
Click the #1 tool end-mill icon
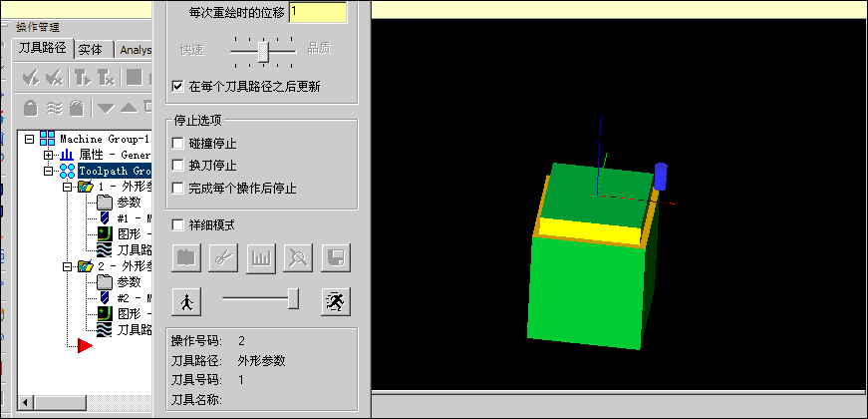click(x=105, y=217)
